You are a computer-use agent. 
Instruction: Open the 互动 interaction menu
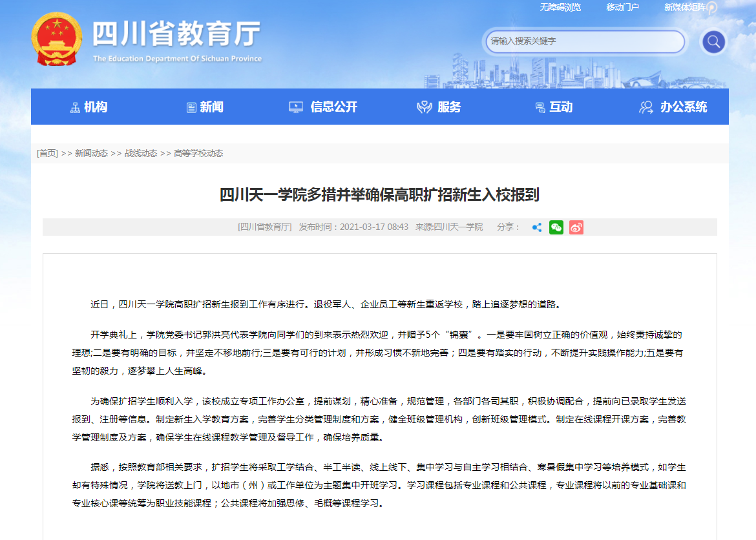561,107
